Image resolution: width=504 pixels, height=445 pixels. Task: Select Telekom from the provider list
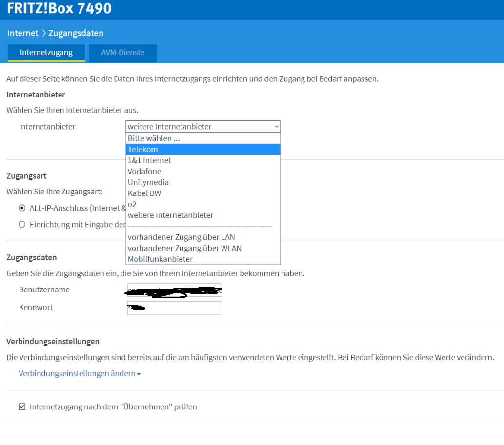pyautogui.click(x=203, y=149)
